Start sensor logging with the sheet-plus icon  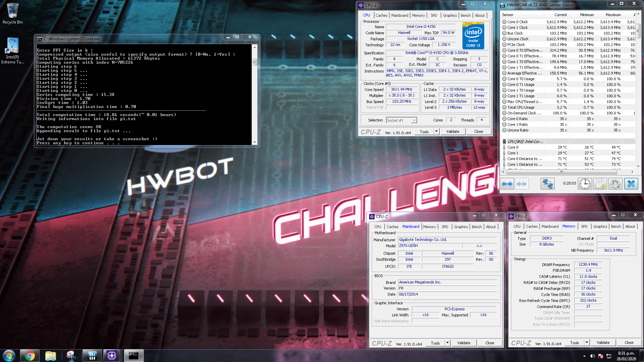coord(600,184)
